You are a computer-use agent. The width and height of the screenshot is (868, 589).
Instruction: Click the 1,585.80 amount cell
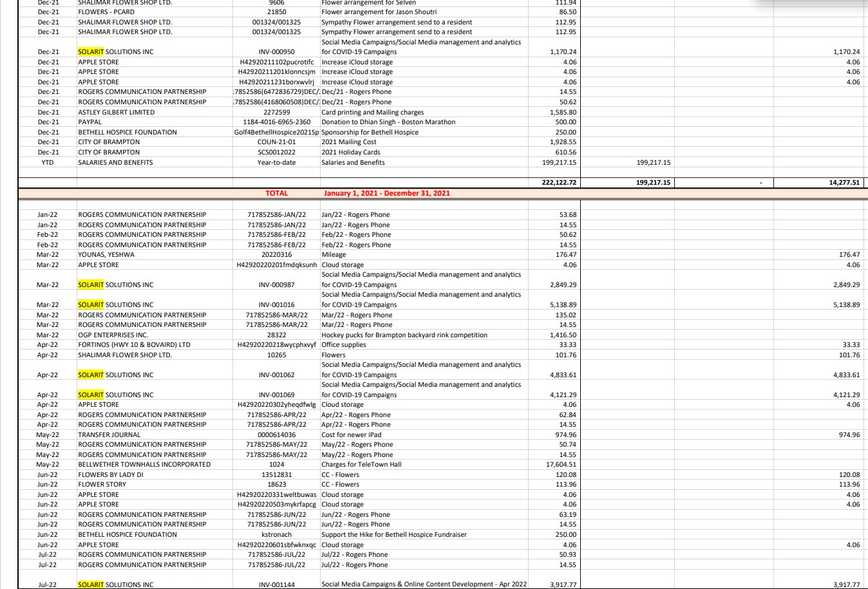[563, 112]
